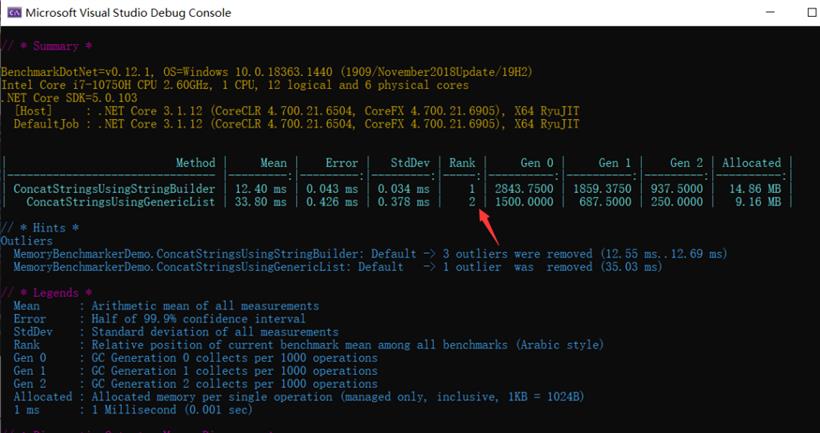820x433 pixels.
Task: Click the 'DefaultJob' runtime line
Action: click(x=297, y=124)
